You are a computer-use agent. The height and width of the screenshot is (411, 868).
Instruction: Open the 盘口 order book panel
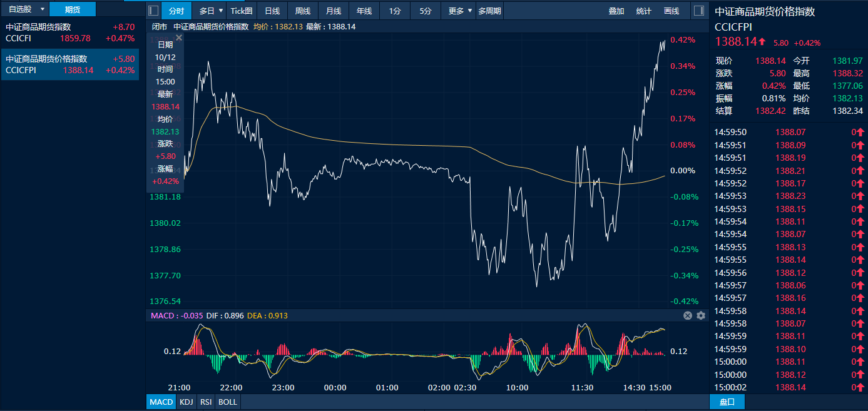click(x=726, y=402)
